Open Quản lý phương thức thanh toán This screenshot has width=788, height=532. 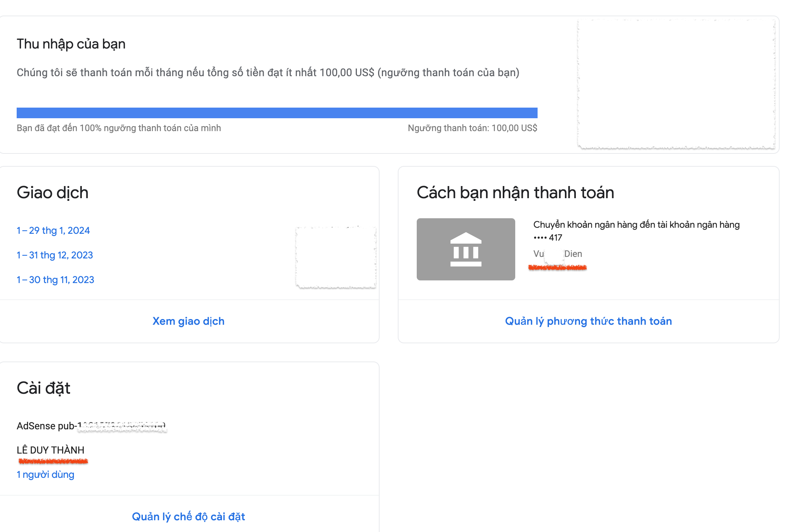[588, 321]
